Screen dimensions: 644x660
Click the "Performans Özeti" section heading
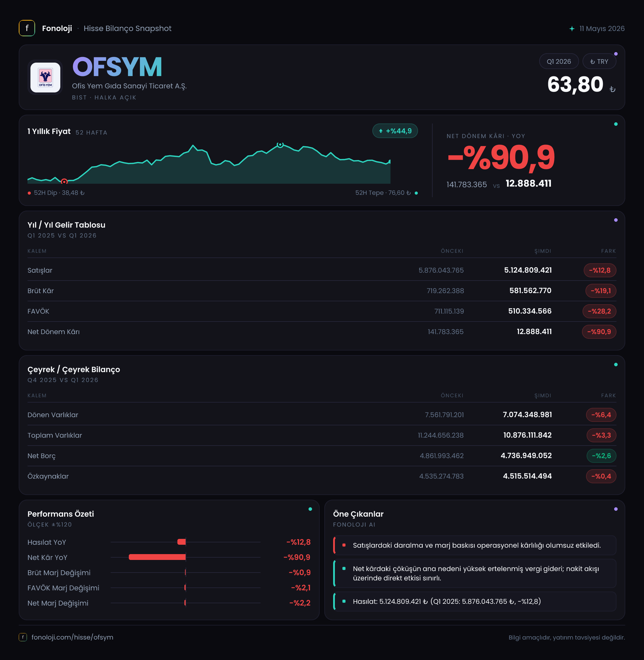[x=61, y=514]
